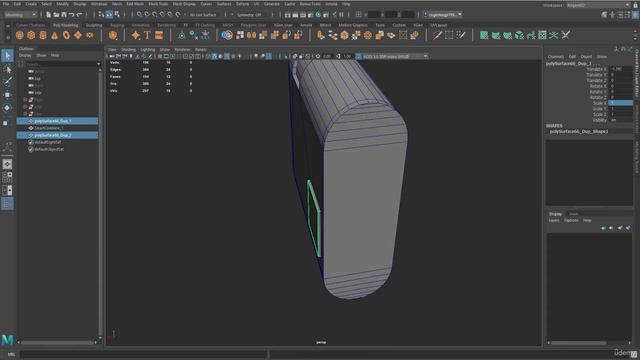Click the Maya logo icon at bottom left

pyautogui.click(x=7, y=340)
